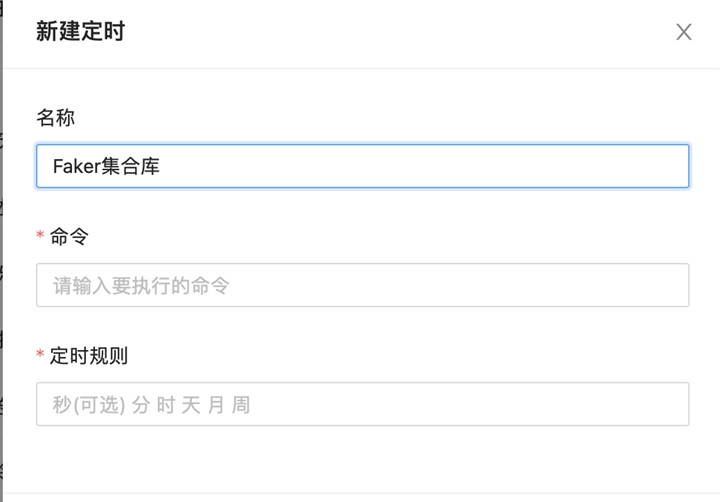
Task: Click the dimmed background strip left of dialog
Action: click(x=1, y=250)
